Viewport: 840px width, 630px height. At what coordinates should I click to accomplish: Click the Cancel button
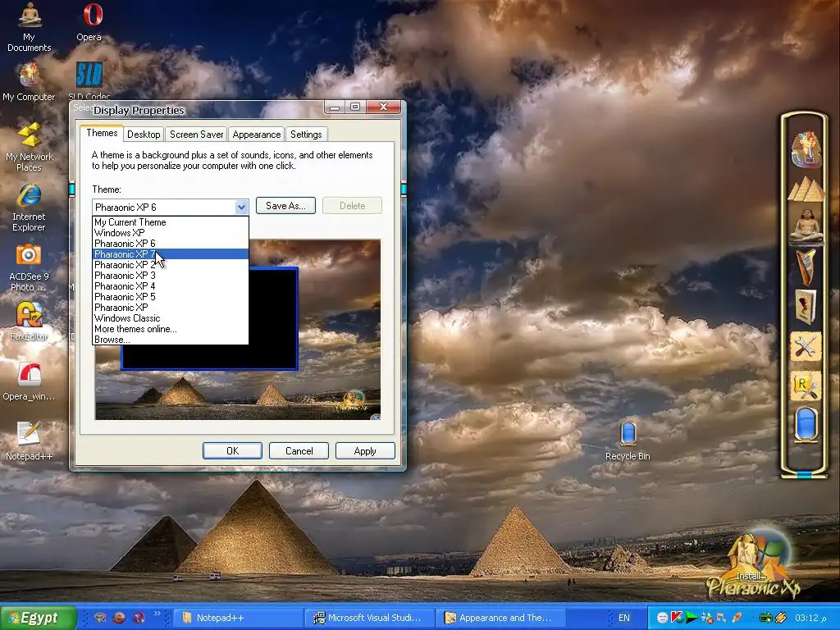click(299, 451)
